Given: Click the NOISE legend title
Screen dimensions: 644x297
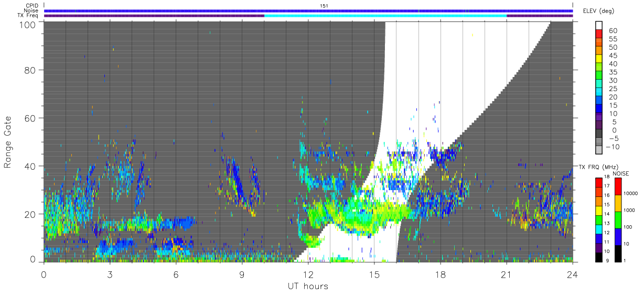Looking at the screenshot, I should tap(620, 173).
